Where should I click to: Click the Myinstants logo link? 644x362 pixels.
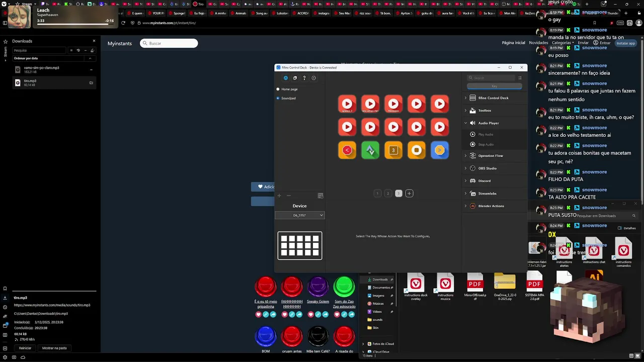pyautogui.click(x=120, y=43)
